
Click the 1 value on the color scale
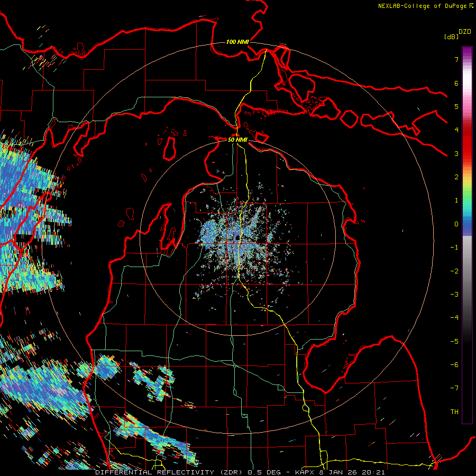pyautogui.click(x=456, y=200)
